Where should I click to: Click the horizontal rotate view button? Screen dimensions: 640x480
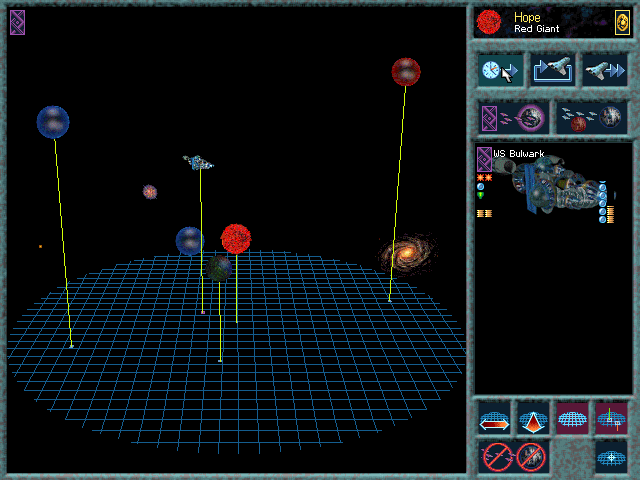coord(494,418)
